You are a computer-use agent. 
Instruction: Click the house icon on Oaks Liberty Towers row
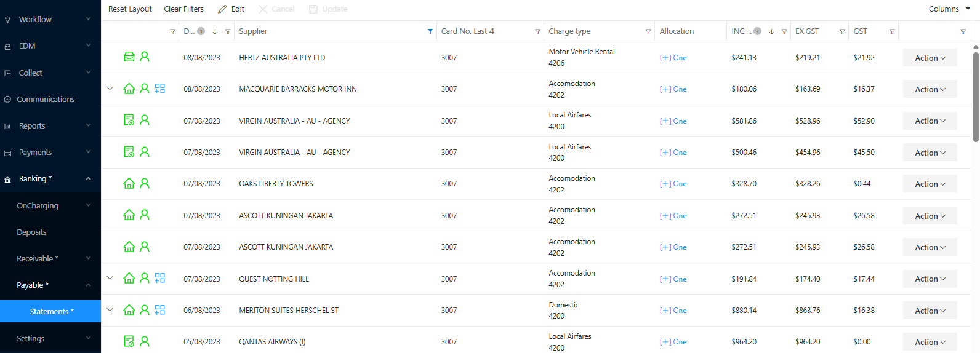[129, 183]
